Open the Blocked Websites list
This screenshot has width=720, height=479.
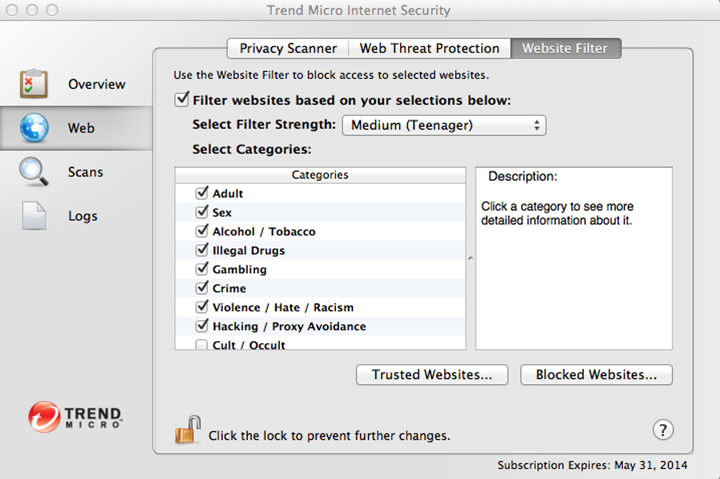[x=596, y=375]
